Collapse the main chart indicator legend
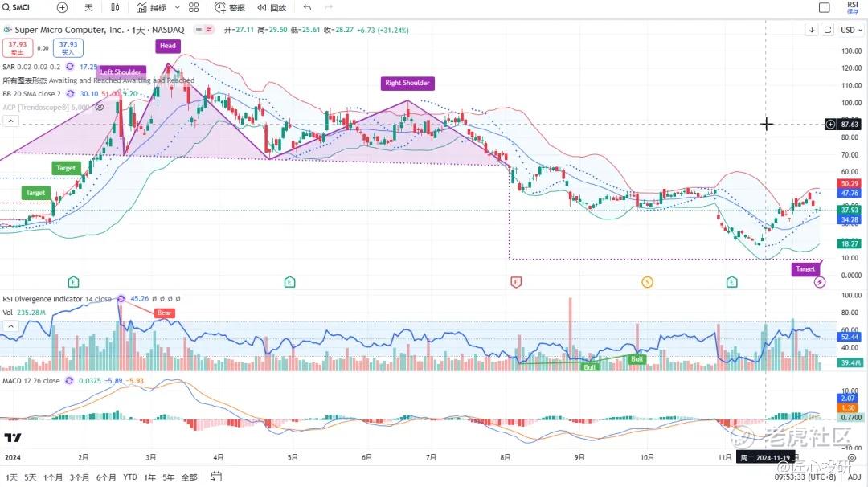Viewport: 868px width, 487px height. tap(10, 121)
